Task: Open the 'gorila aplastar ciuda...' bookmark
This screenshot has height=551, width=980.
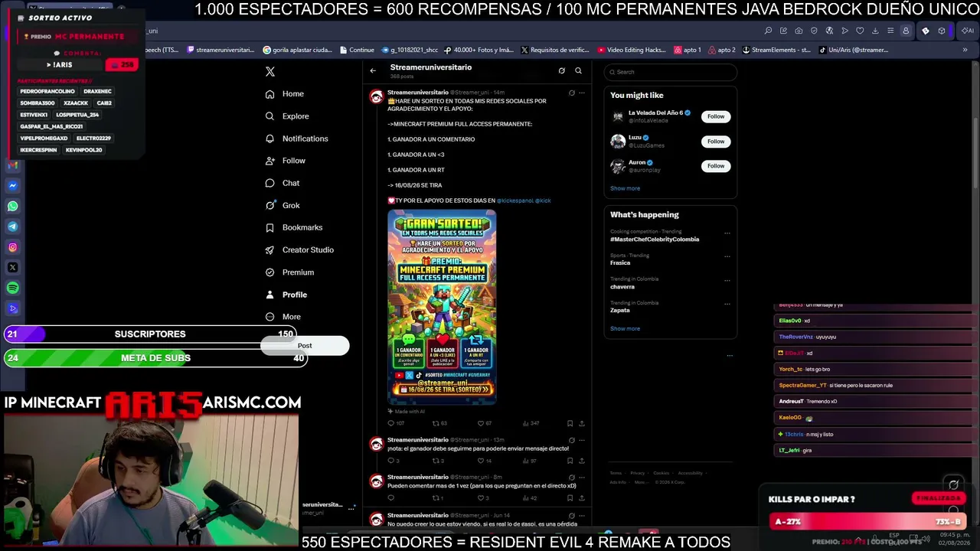Action: [x=297, y=50]
